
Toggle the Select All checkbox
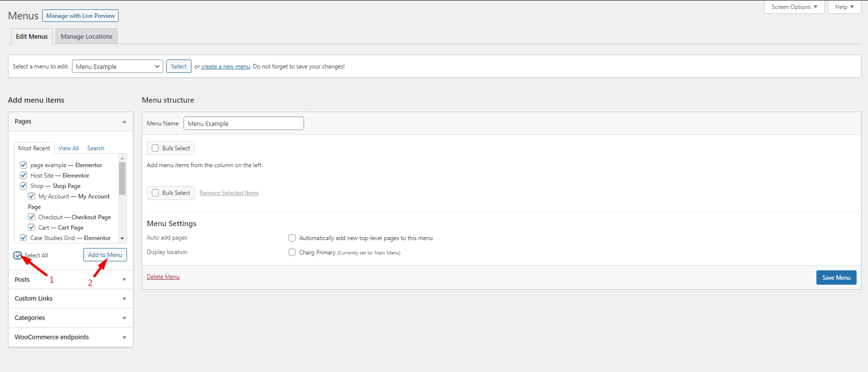click(18, 255)
